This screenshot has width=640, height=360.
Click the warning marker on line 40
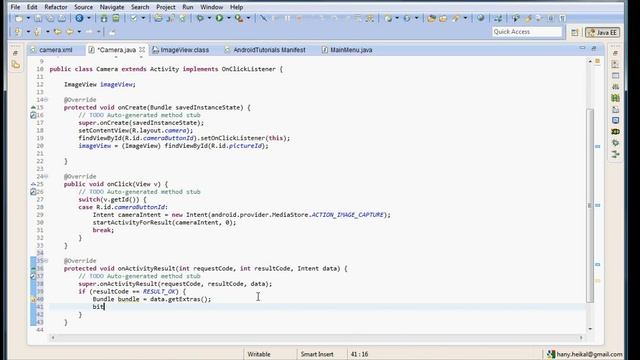[33, 299]
